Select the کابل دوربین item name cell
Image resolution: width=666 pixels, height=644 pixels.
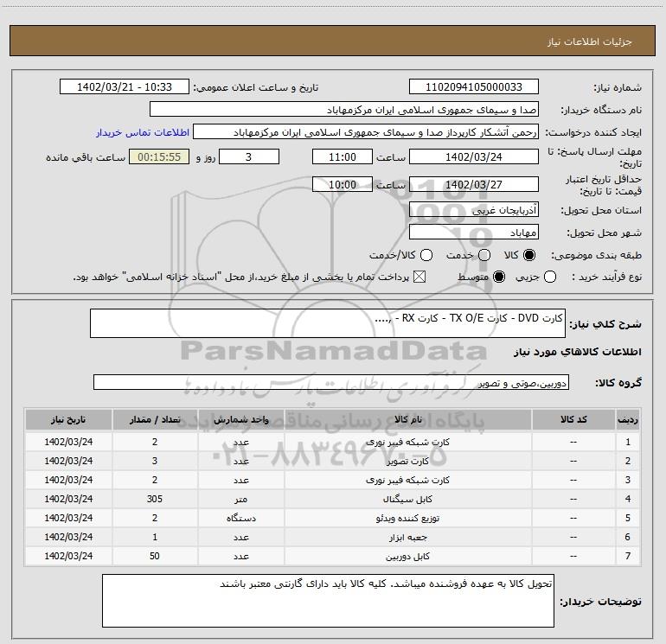pos(407,556)
